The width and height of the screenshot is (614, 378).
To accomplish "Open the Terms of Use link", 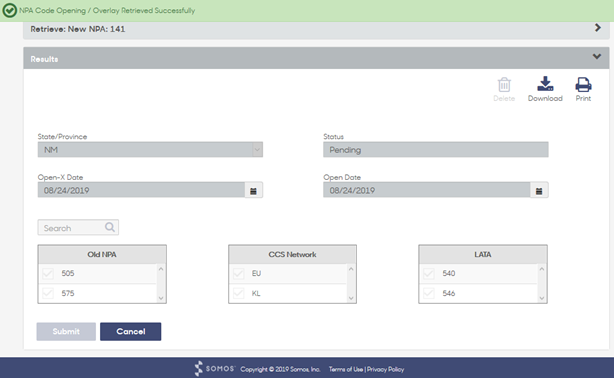I will pos(346,369).
